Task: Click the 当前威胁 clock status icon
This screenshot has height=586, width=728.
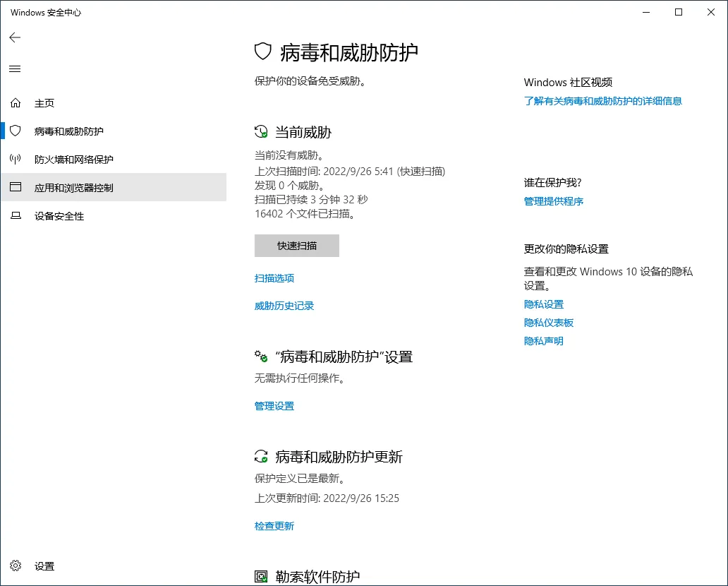Action: point(261,132)
